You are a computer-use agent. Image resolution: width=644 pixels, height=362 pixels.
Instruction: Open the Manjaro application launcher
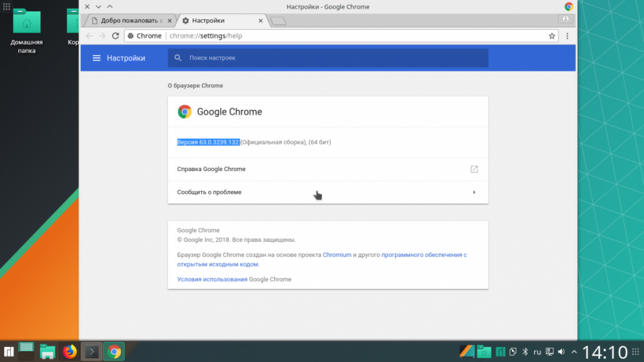click(x=9, y=352)
